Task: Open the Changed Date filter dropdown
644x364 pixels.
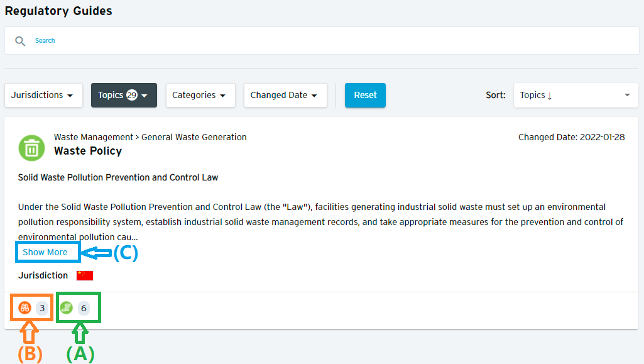Action: (x=285, y=96)
